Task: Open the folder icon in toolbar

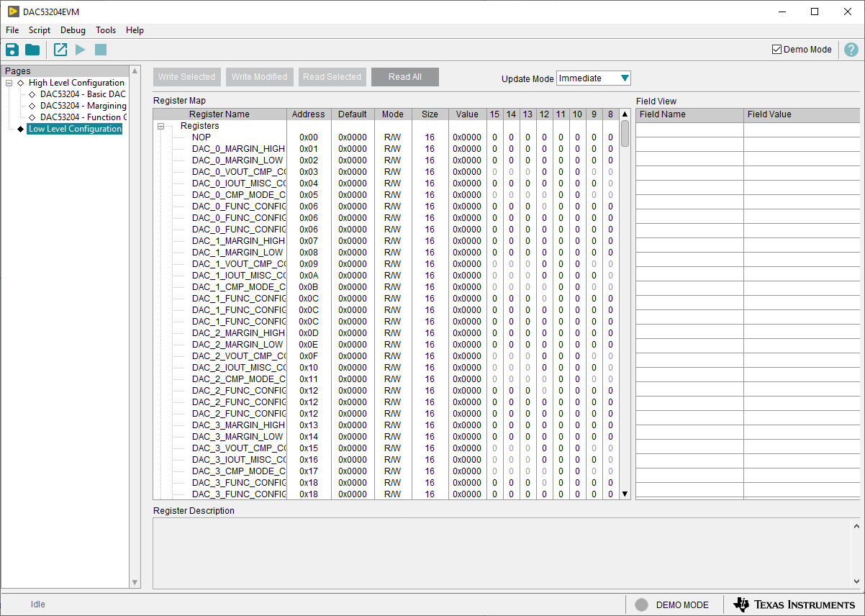Action: click(x=32, y=50)
